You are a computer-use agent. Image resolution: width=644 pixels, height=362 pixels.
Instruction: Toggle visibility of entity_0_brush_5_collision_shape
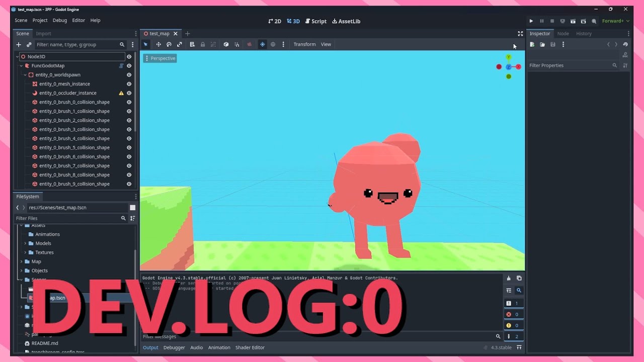pos(129,147)
